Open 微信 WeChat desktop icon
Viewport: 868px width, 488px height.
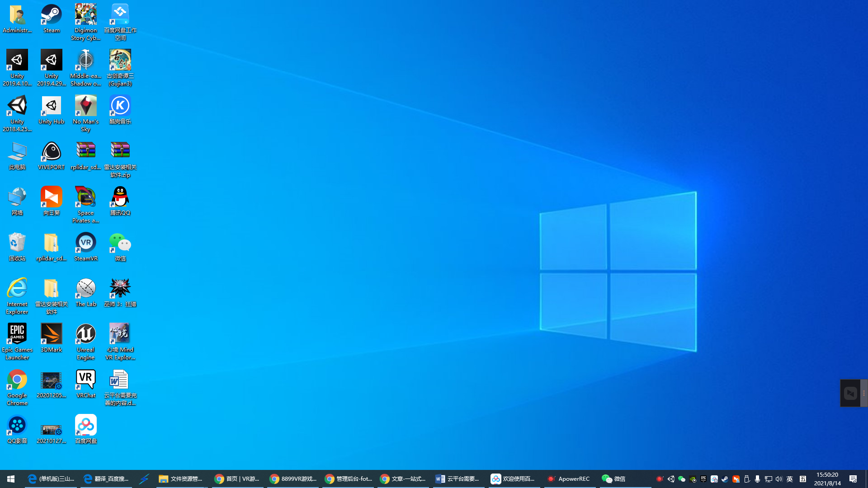[120, 247]
